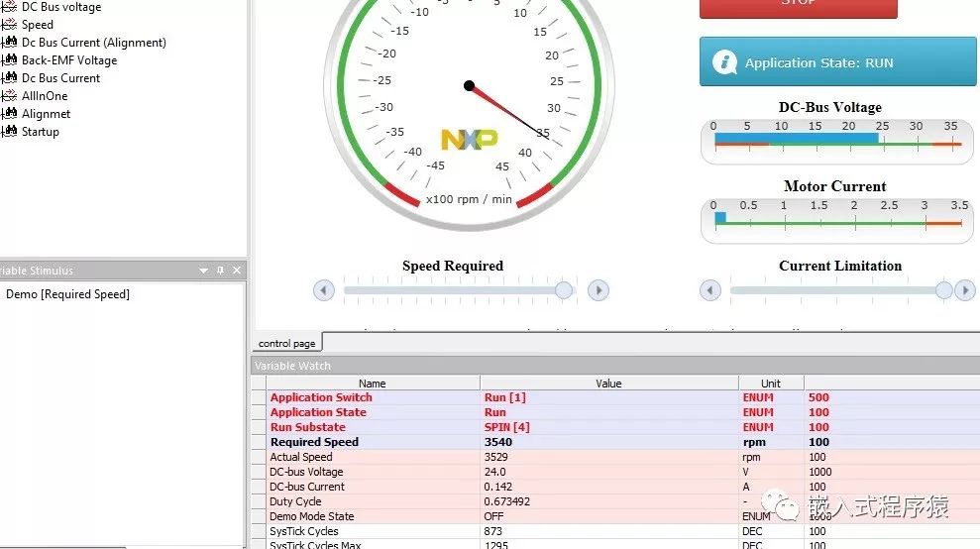
Task: Click the Speed scope icon
Action: click(x=9, y=25)
